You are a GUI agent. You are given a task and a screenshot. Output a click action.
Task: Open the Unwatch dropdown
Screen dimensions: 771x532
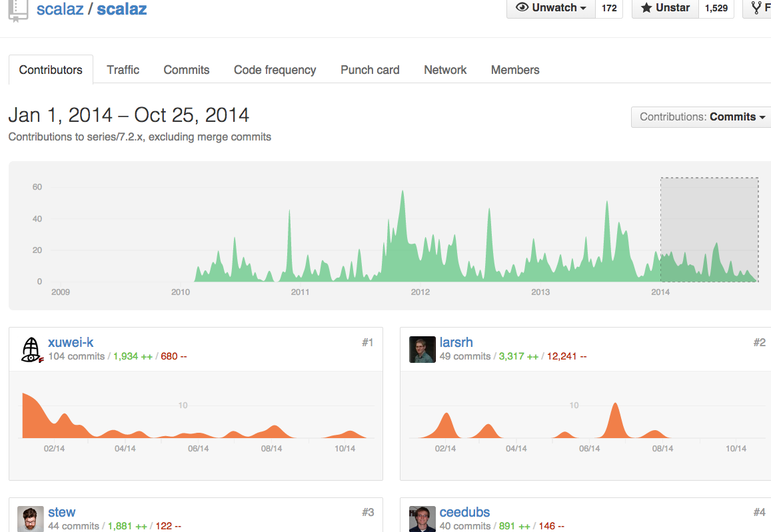coord(551,8)
